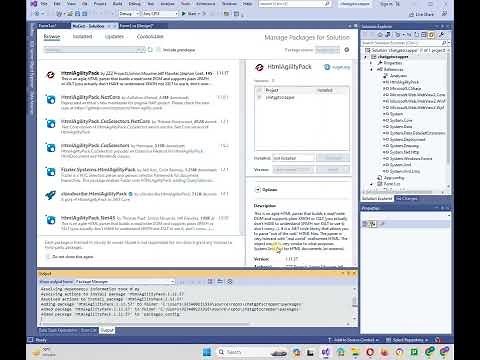Open the Updates tab
Screen dimensions: 480x360
[x=114, y=36]
